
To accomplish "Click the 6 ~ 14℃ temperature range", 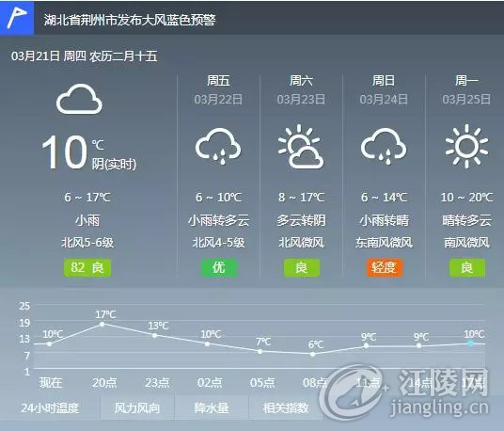I will [384, 198].
